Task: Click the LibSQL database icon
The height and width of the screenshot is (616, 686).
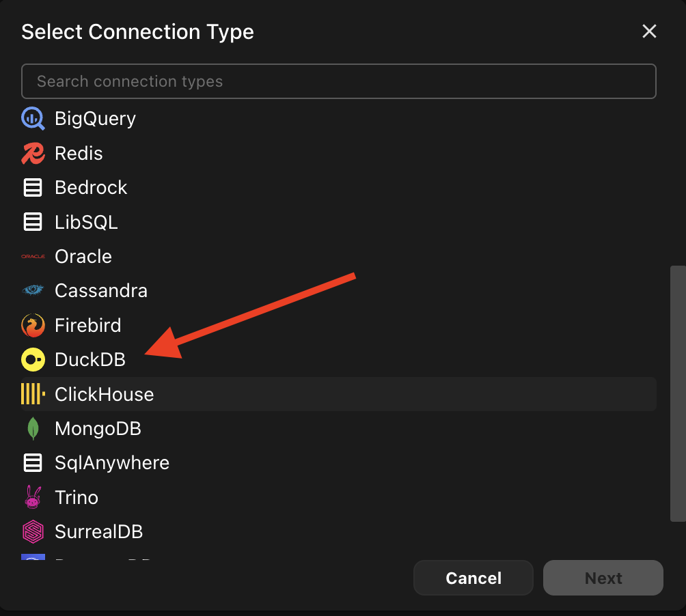Action: (33, 222)
